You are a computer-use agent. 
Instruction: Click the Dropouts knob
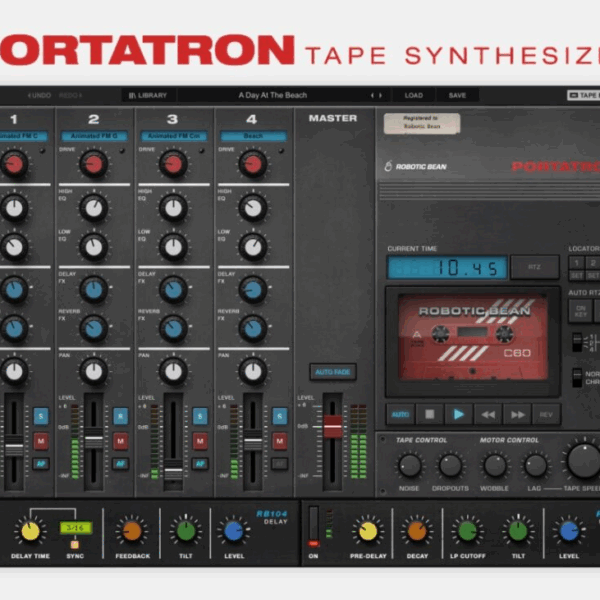click(x=450, y=466)
